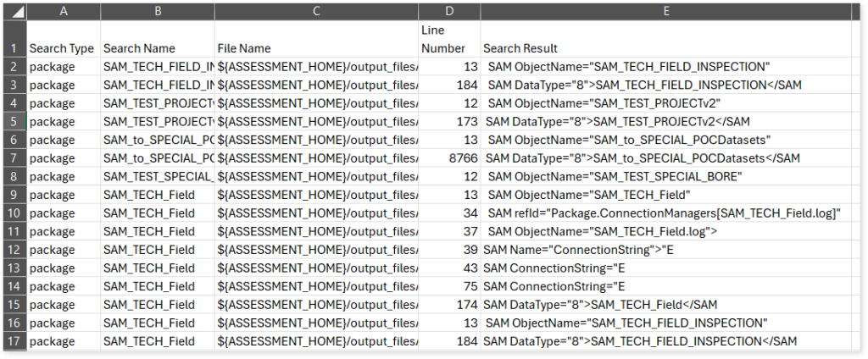The height and width of the screenshot is (359, 868).
Task: Select the cell with line number 8766
Action: click(448, 158)
